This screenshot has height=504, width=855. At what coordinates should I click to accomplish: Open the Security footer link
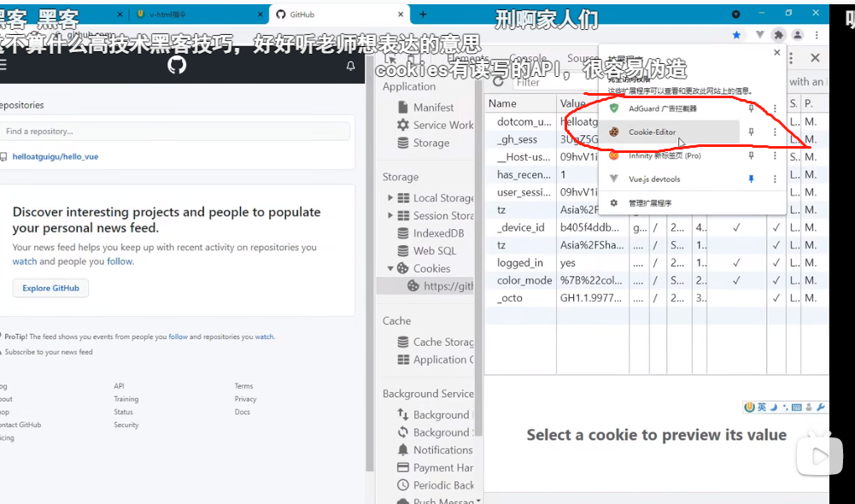tap(126, 425)
